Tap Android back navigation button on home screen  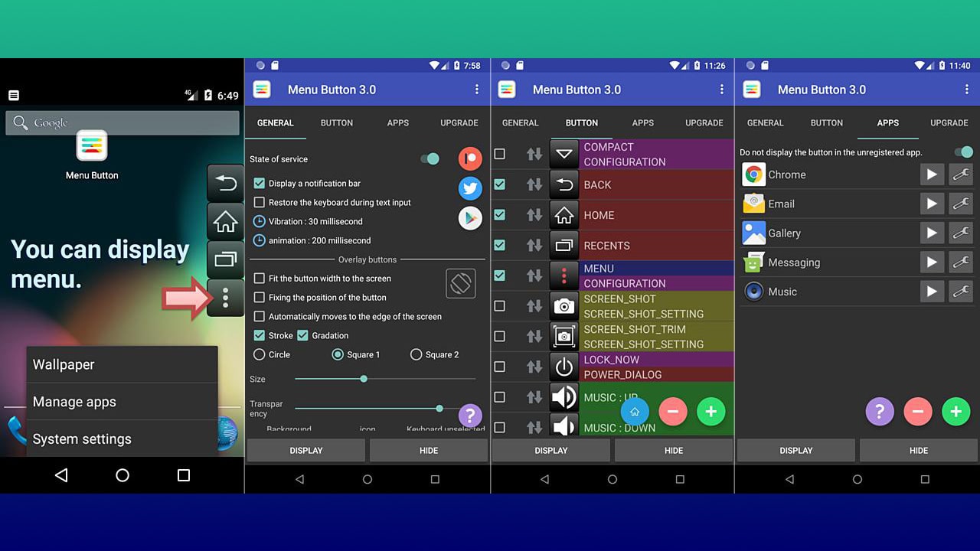[61, 475]
